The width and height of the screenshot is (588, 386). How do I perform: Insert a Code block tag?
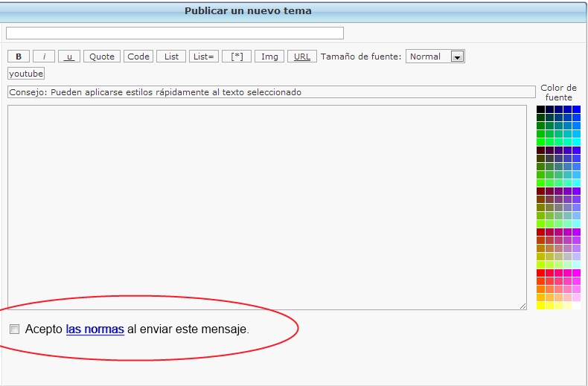pos(138,57)
